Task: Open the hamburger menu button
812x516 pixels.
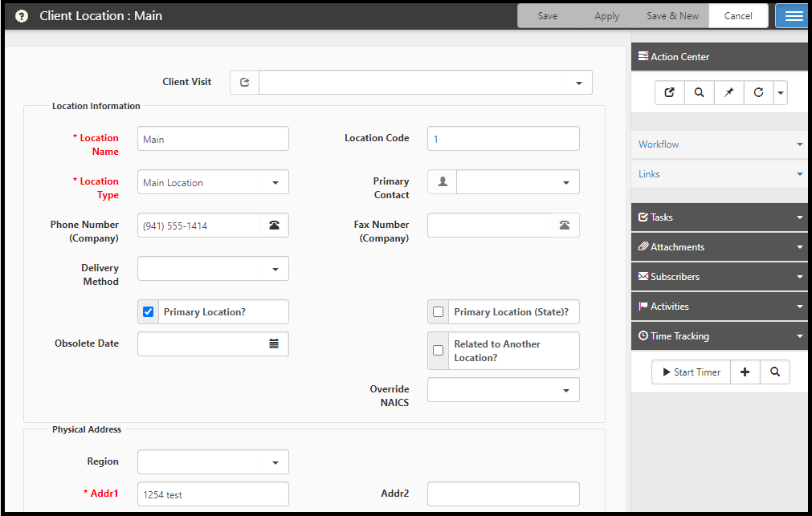Action: pyautogui.click(x=793, y=16)
